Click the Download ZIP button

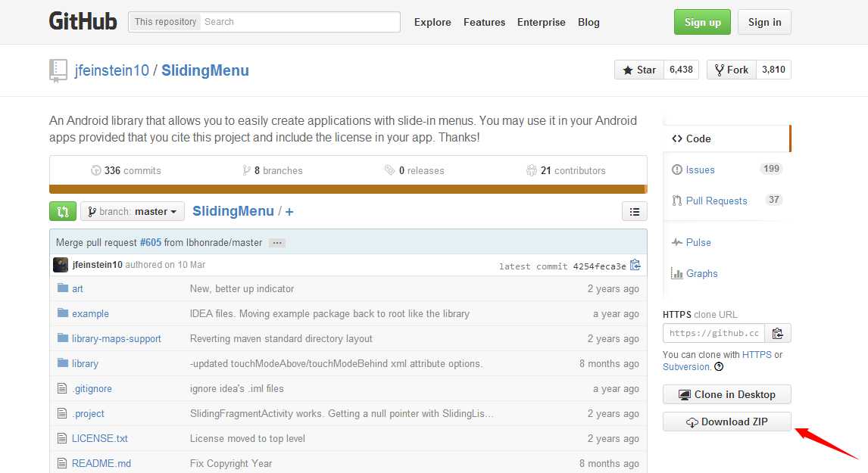coord(727,422)
